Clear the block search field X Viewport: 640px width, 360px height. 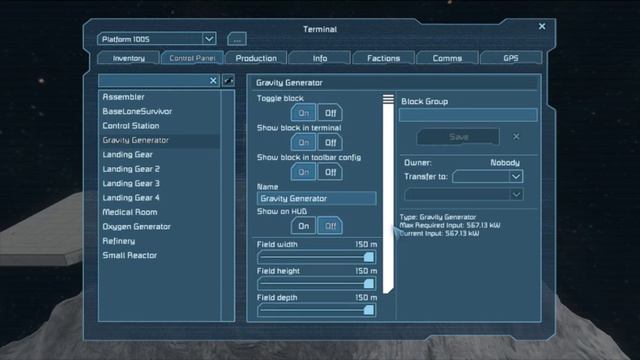pyautogui.click(x=213, y=81)
